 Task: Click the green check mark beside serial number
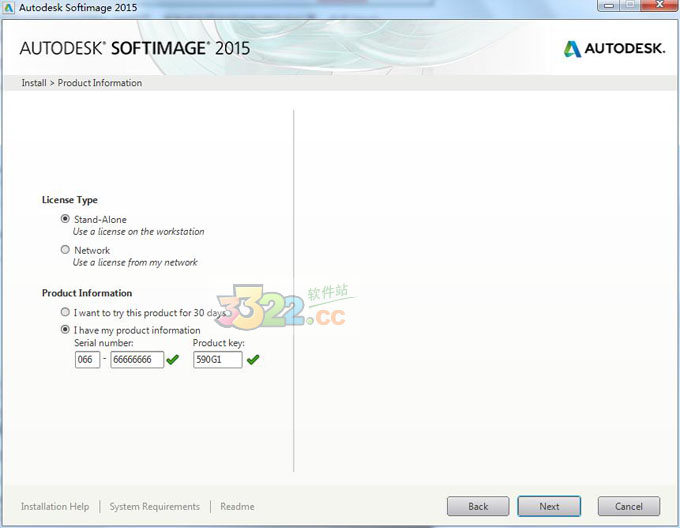click(173, 359)
